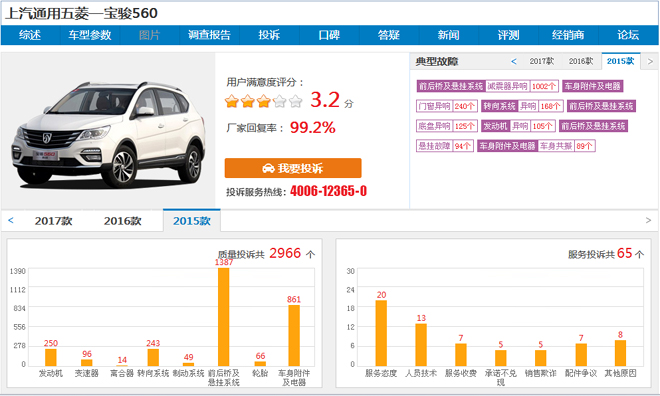This screenshot has width=660, height=396.
Task: Click the 质量投诉共 2966 total text
Action: [x=266, y=254]
